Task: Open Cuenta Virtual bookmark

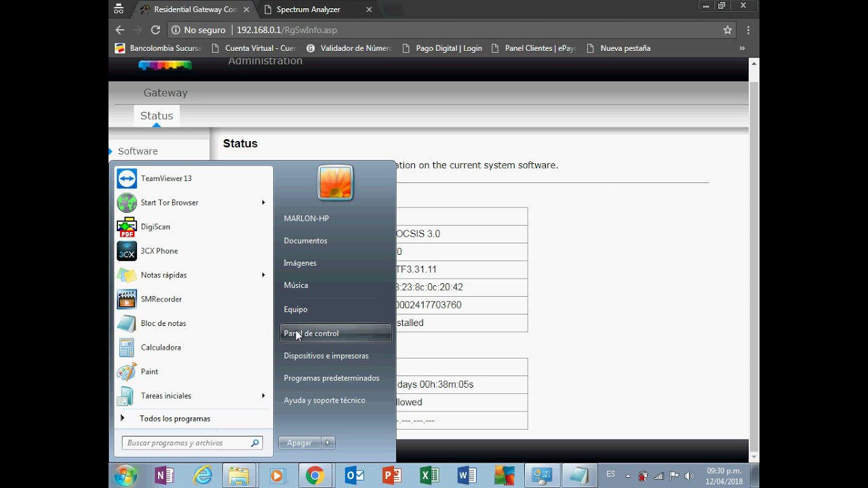Action: coord(254,48)
